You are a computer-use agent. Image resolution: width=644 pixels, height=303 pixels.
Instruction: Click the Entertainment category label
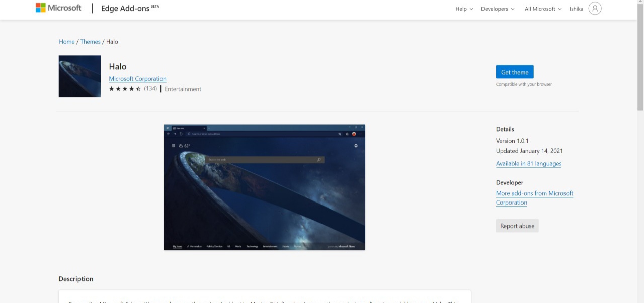183,89
